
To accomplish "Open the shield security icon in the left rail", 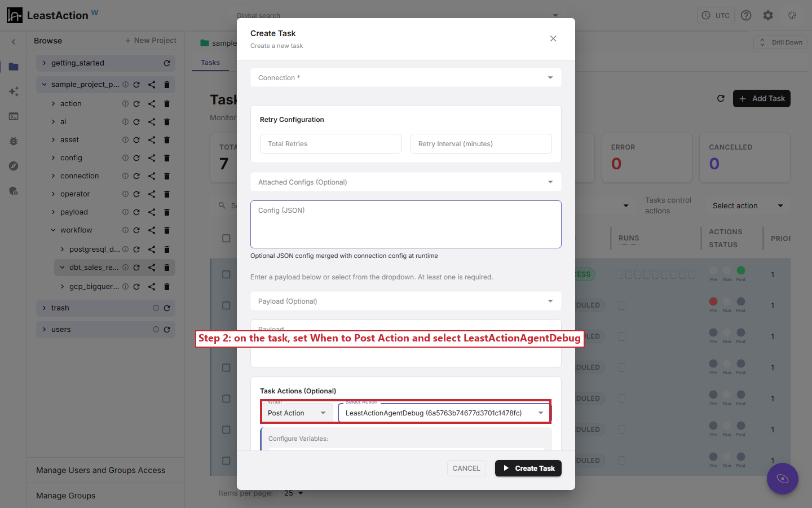I will [14, 191].
